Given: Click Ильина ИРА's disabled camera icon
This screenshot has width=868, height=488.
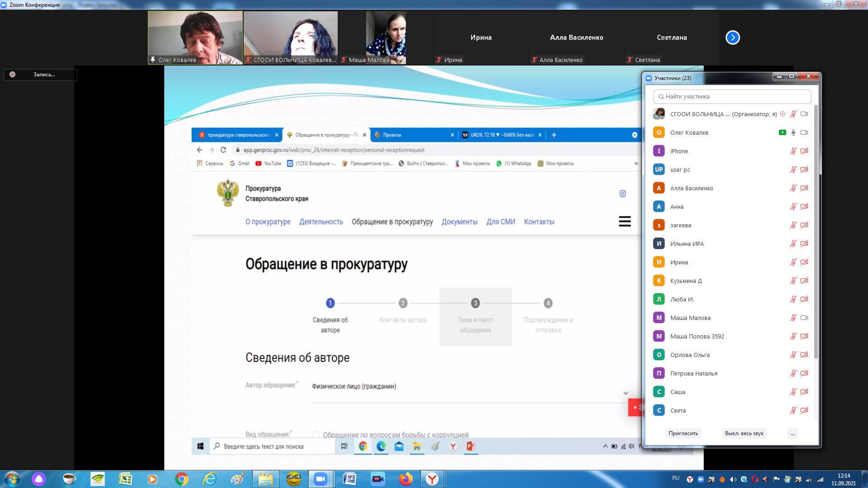Looking at the screenshot, I should [x=804, y=244].
